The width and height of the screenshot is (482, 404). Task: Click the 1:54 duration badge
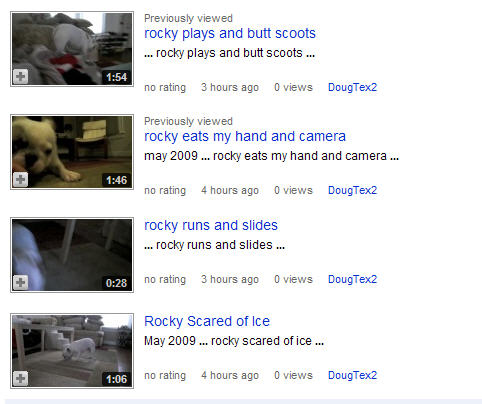tap(116, 77)
